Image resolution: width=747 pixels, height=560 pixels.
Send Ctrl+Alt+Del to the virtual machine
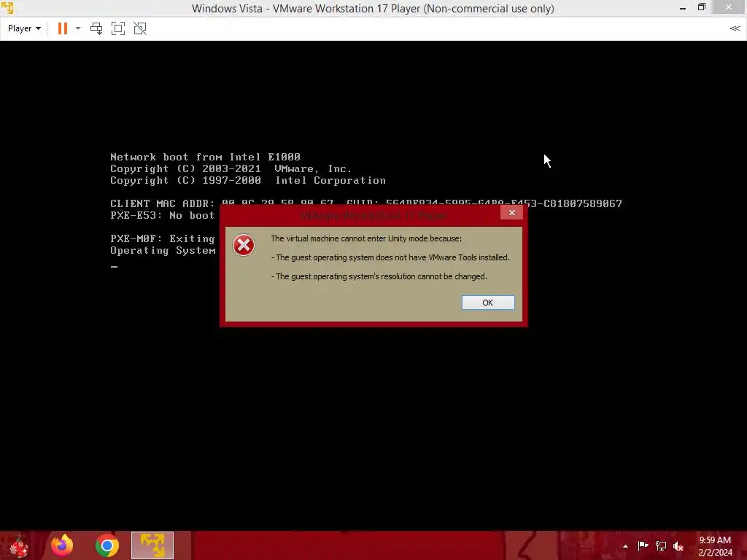(96, 28)
